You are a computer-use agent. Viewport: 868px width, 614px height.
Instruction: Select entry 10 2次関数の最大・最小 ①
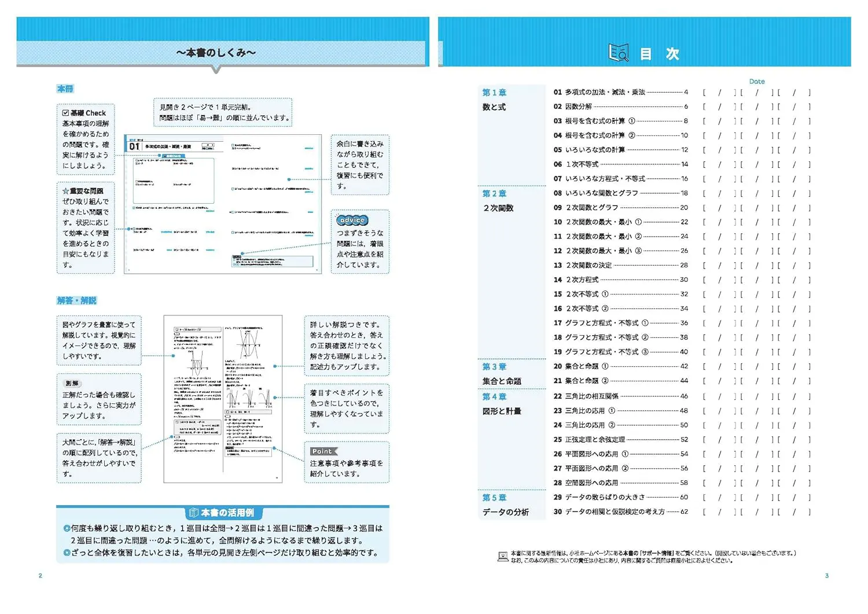point(620,222)
